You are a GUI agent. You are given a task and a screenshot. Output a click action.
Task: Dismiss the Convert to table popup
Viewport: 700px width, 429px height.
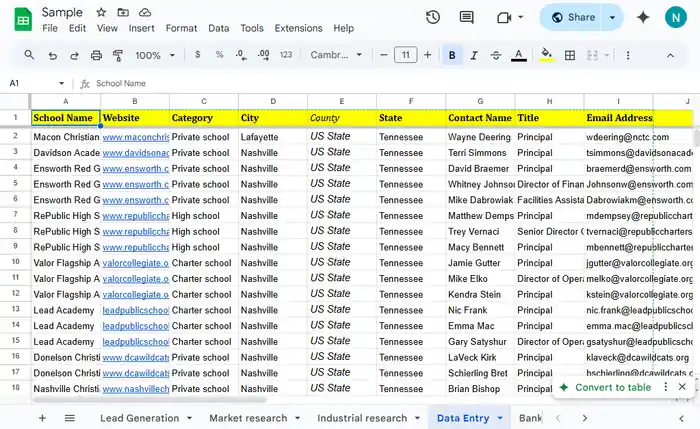682,387
